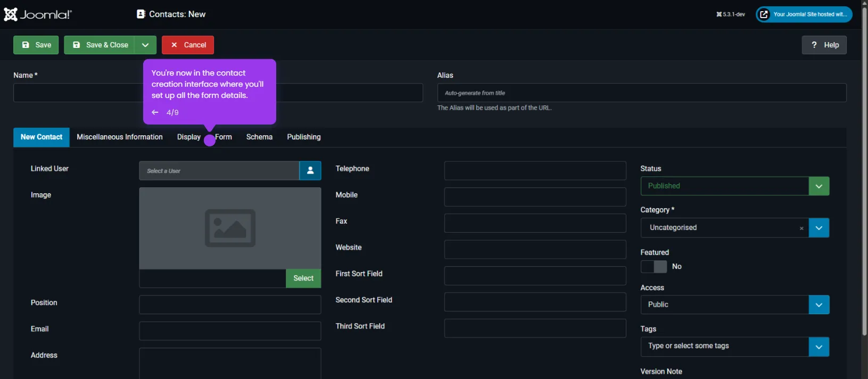The width and height of the screenshot is (868, 379).
Task: Open the Schema tab
Action: (x=259, y=137)
